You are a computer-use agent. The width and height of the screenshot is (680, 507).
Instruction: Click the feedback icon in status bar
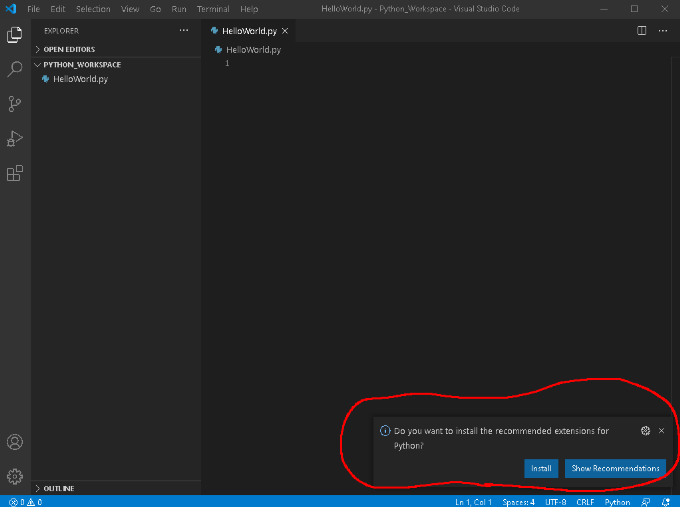click(x=646, y=502)
